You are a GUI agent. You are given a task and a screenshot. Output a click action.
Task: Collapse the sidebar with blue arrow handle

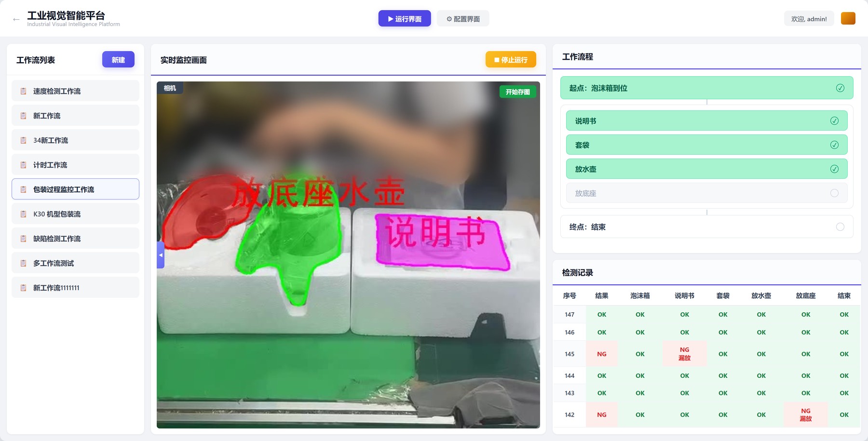coord(161,254)
